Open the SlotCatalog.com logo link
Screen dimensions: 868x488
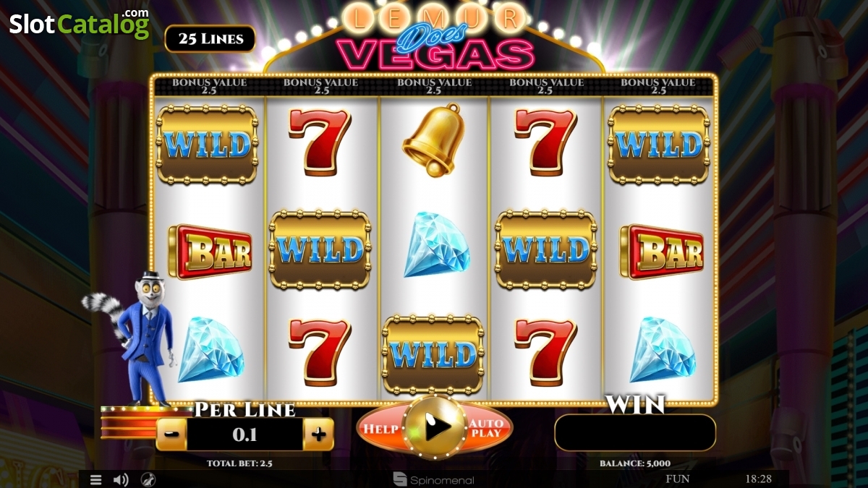pyautogui.click(x=79, y=23)
